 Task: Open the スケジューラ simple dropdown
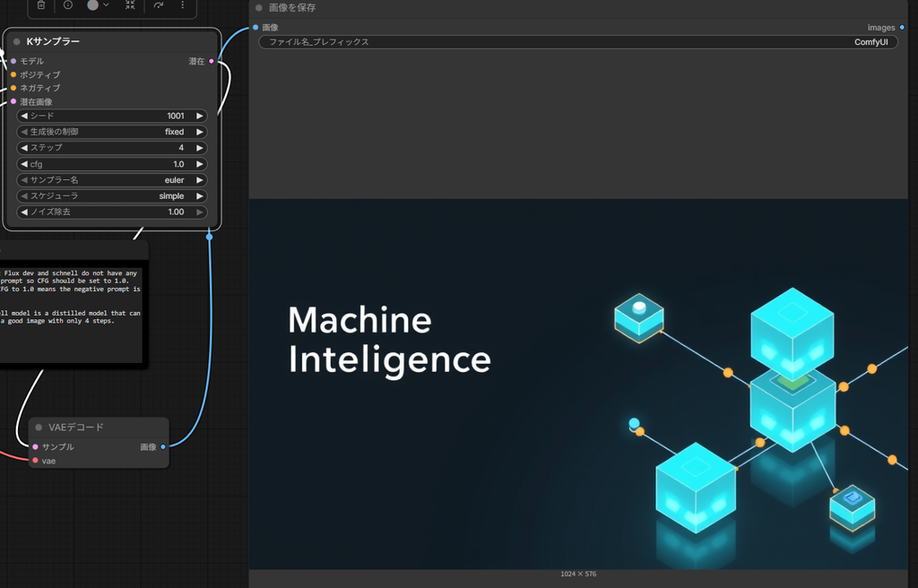click(112, 195)
